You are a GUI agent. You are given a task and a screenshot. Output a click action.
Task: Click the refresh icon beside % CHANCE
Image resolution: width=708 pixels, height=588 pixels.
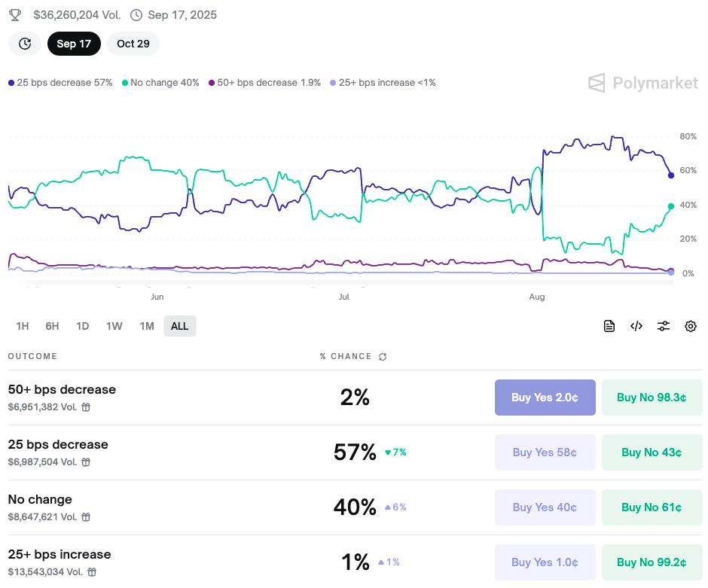tap(383, 357)
